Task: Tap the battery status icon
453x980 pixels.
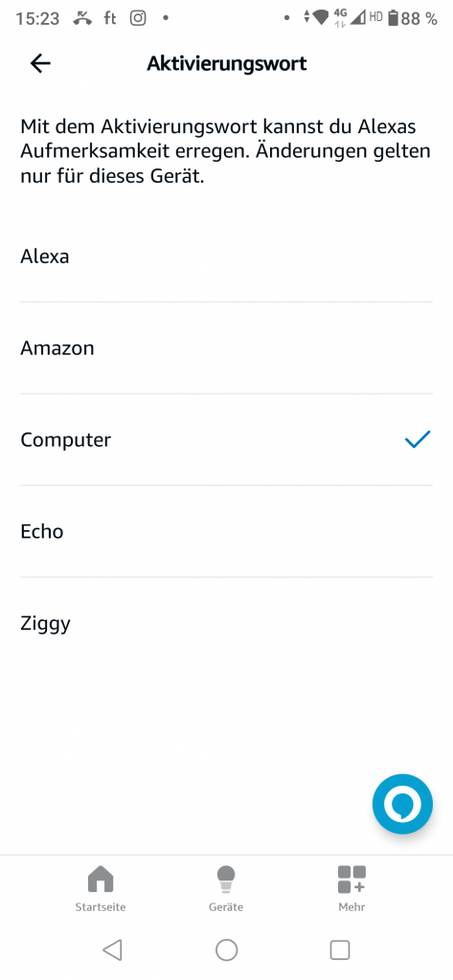Action: pos(393,18)
